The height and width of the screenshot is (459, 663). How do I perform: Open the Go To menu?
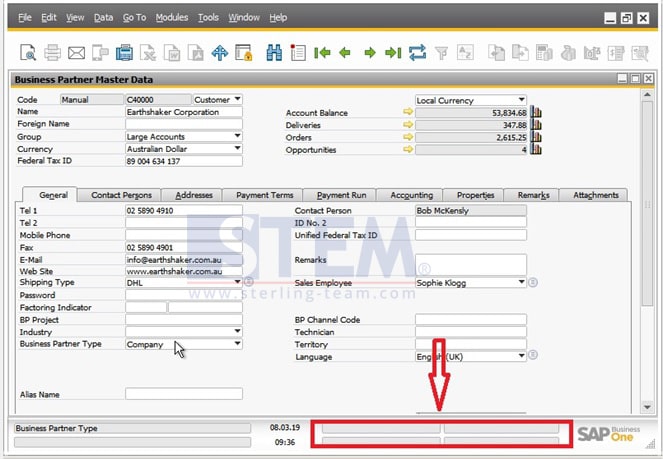pyautogui.click(x=134, y=17)
